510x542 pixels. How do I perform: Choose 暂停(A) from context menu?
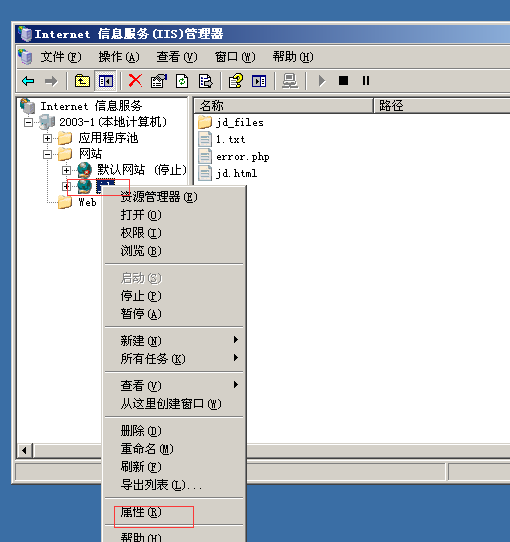[x=174, y=314]
